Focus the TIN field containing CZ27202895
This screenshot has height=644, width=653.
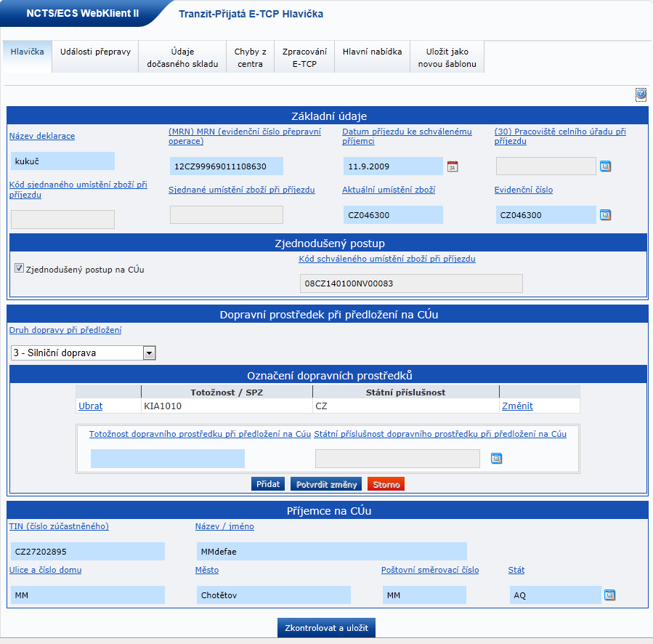pyautogui.click(x=88, y=552)
